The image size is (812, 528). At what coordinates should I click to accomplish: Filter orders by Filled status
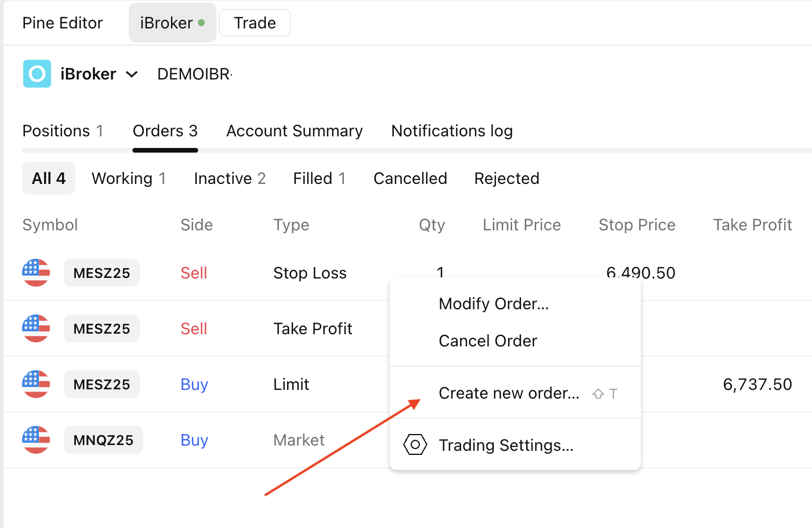coord(319,179)
